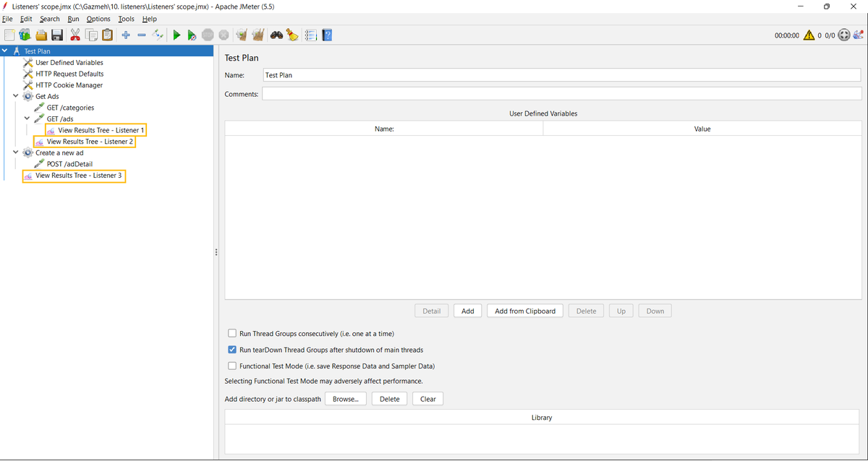The image size is (868, 461).
Task: Click the blue minus Collapse All icon
Action: (x=142, y=35)
